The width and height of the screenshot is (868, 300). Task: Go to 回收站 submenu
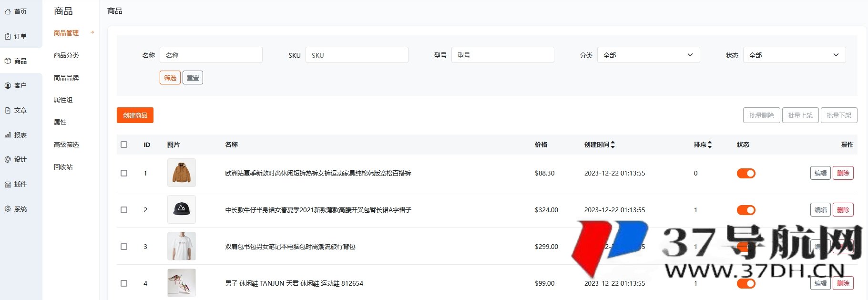[x=63, y=167]
